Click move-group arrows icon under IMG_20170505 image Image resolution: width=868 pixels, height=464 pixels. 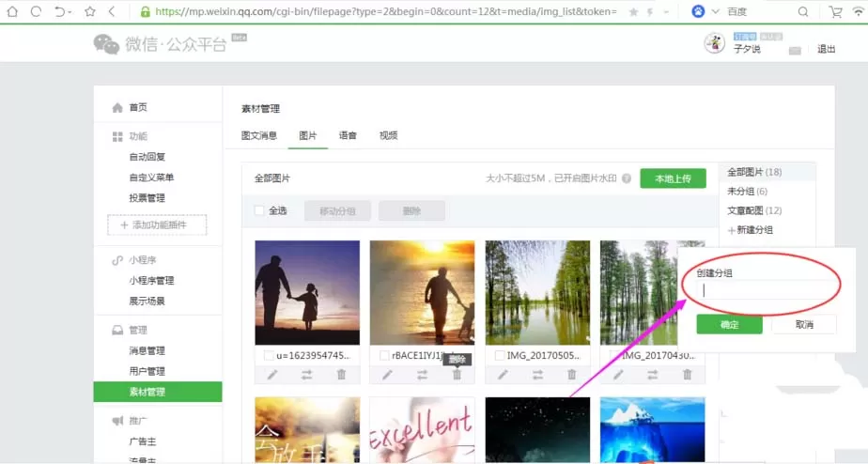537,375
